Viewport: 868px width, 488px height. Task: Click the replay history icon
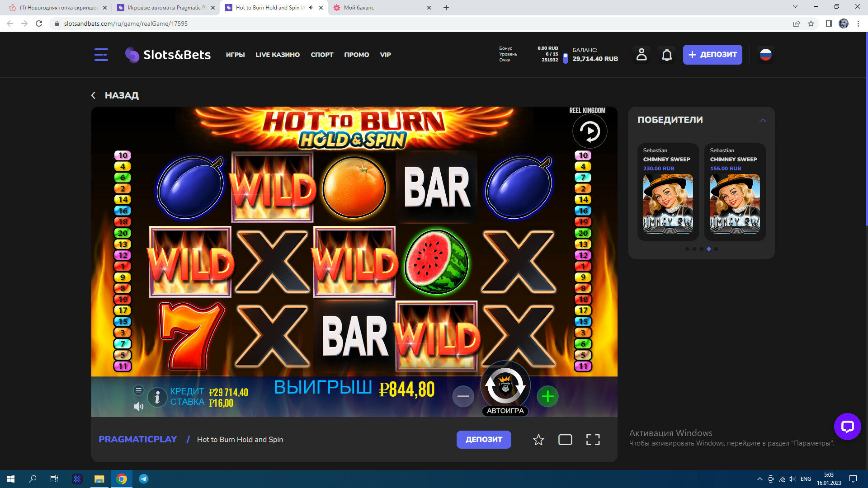(x=590, y=131)
